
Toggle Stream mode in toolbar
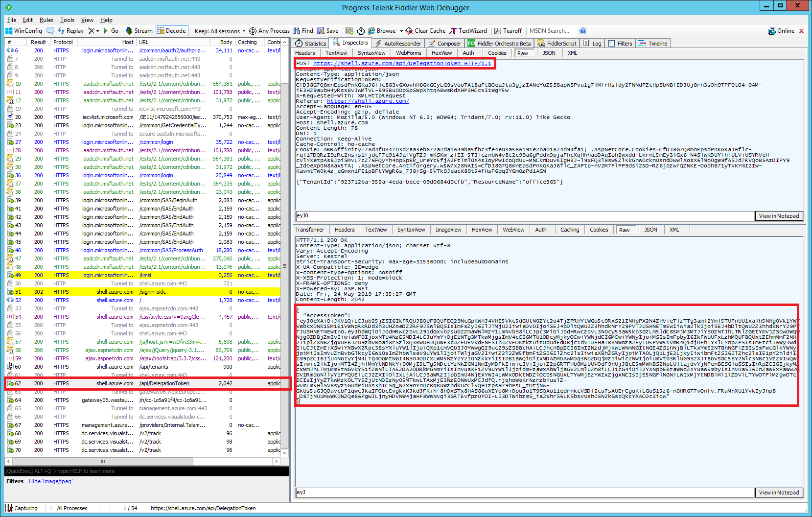coord(139,31)
